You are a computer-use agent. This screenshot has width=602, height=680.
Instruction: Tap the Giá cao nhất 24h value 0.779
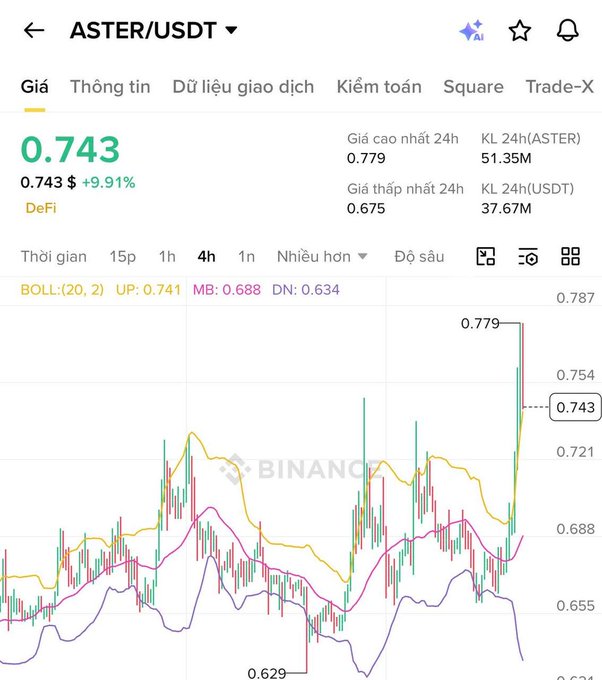point(366,158)
